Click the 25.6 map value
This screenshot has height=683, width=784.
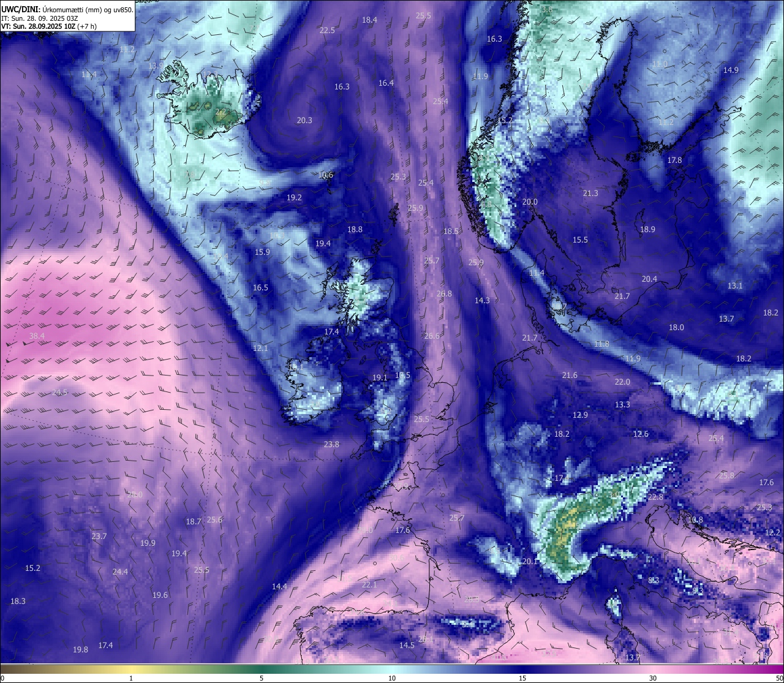[214, 520]
